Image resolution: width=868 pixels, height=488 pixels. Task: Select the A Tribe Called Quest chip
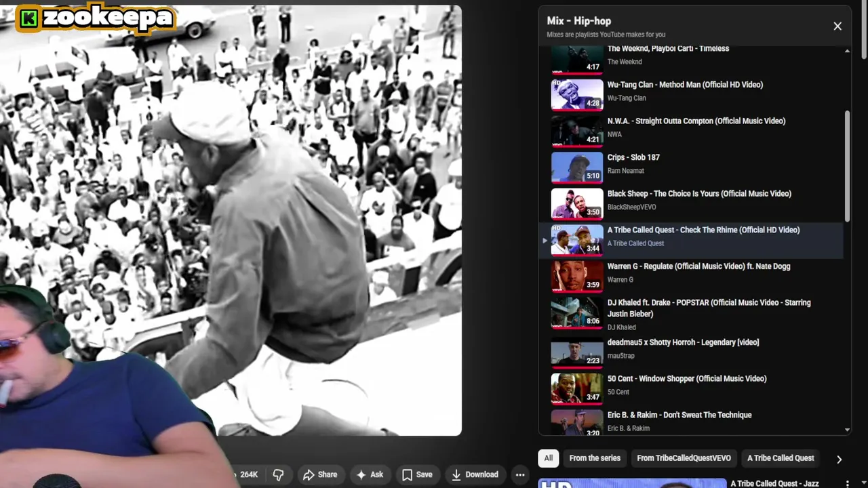(781, 458)
